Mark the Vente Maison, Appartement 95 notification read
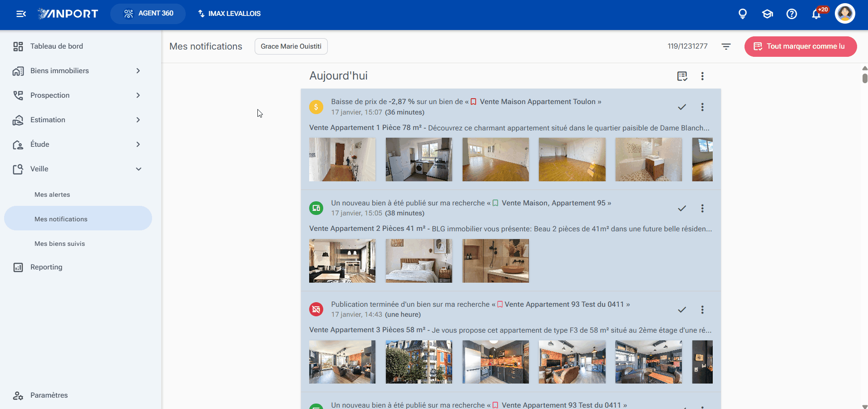868x409 pixels. pyautogui.click(x=682, y=209)
